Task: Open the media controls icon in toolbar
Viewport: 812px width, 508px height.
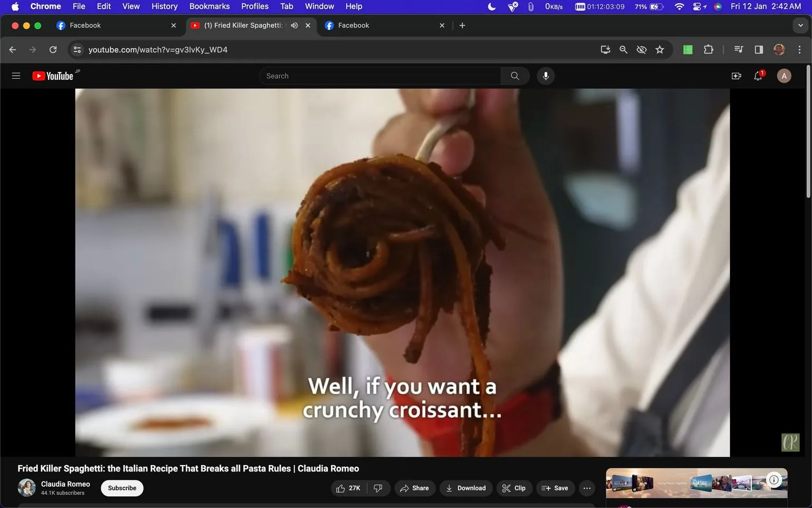Action: pos(738,49)
